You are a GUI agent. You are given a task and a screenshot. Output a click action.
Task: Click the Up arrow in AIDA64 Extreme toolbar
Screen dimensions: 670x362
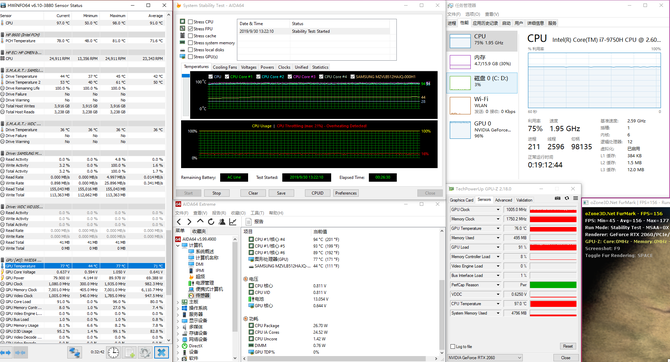[200, 221]
